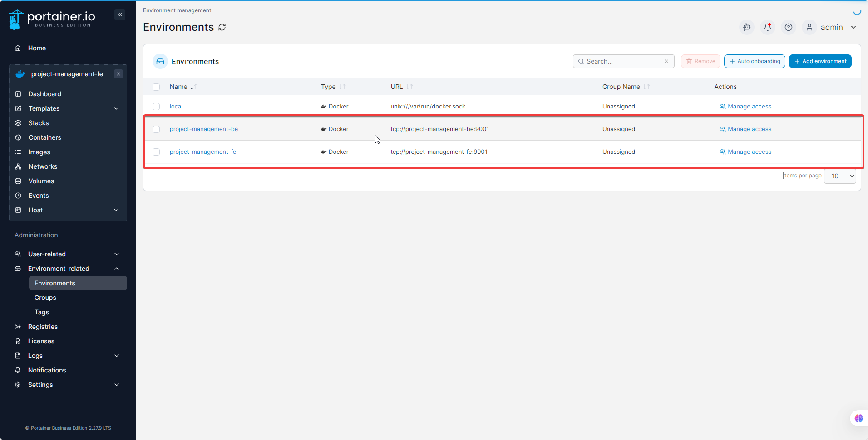
Task: Open the notifications bell icon
Action: coord(767,27)
